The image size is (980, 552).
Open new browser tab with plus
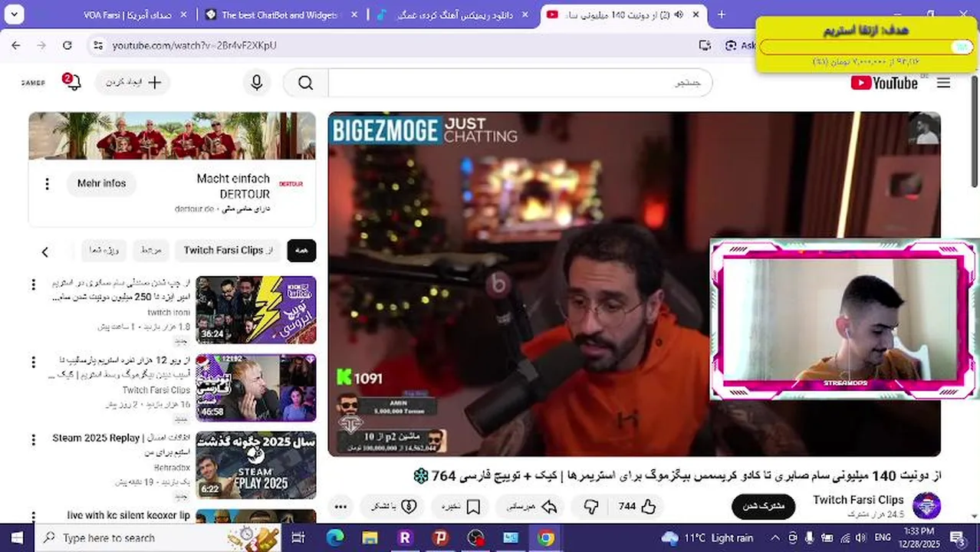pyautogui.click(x=722, y=15)
